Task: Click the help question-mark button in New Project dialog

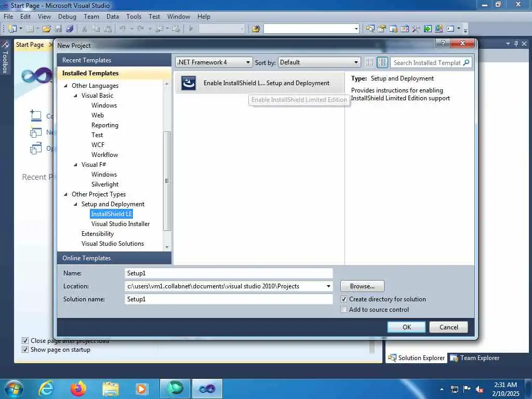Action: pos(443,43)
